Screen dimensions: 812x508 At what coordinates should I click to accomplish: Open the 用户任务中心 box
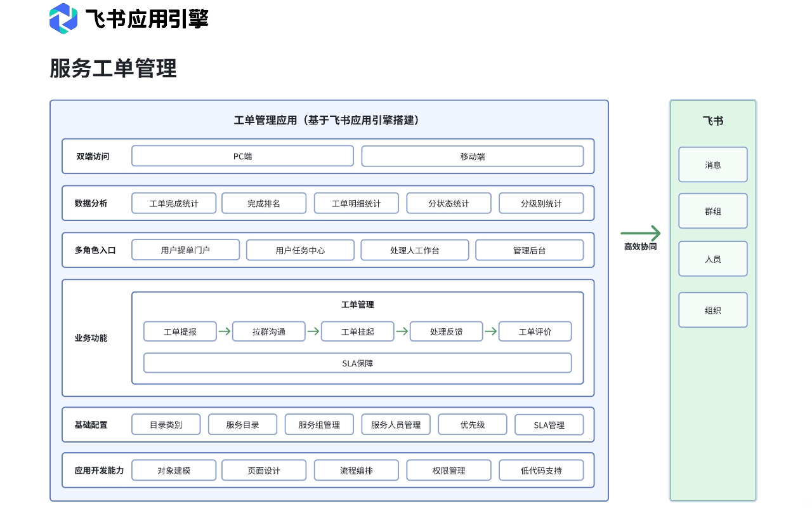point(300,250)
